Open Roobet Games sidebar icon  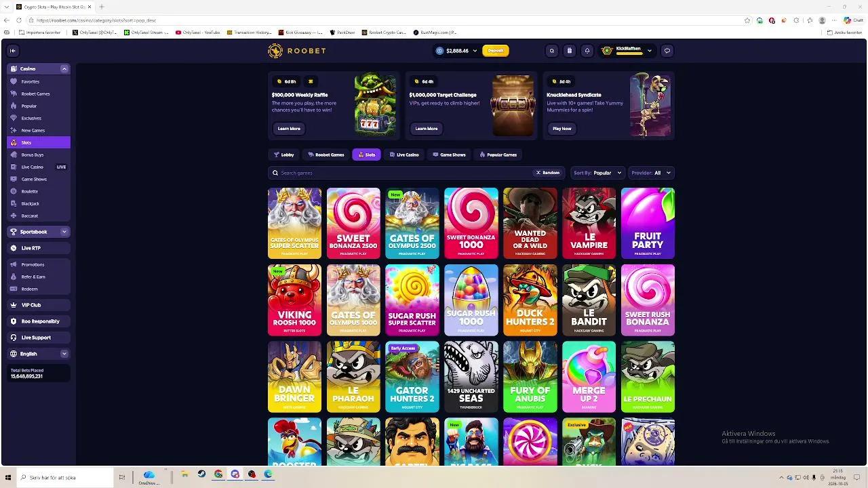(14, 94)
